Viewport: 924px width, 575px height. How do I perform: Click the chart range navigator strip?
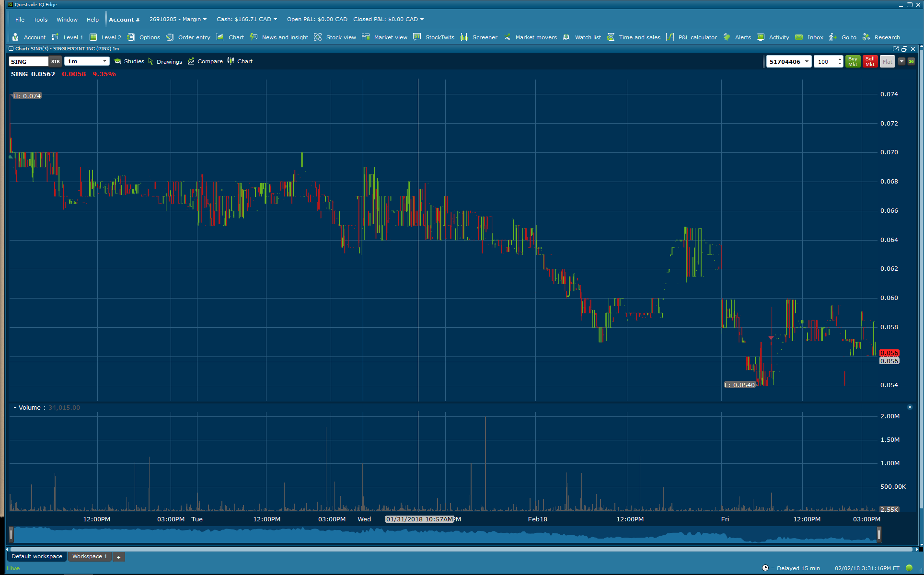click(445, 534)
